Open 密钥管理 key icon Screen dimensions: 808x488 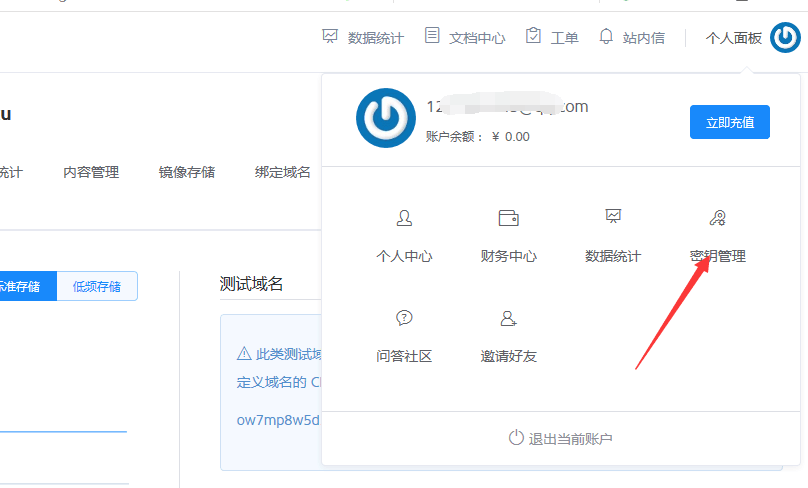(717, 218)
